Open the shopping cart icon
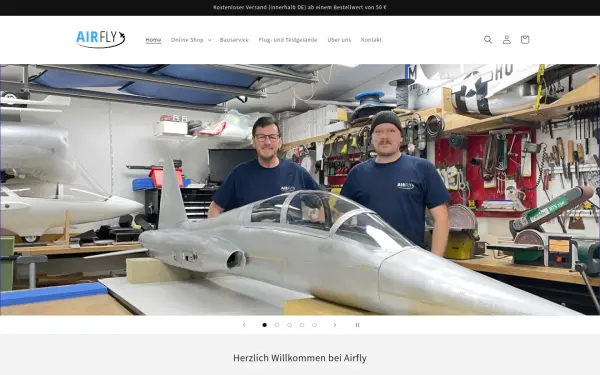The width and height of the screenshot is (600, 375). pyautogui.click(x=525, y=39)
